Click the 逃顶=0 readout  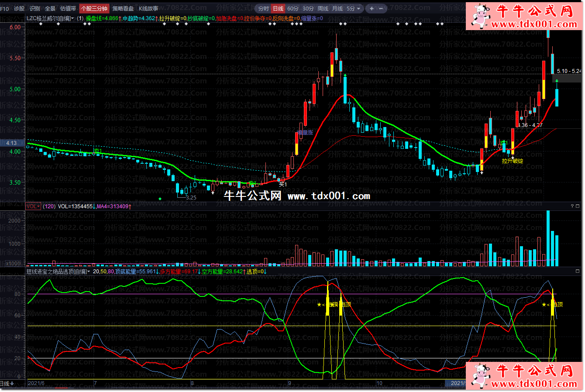(x=257, y=272)
